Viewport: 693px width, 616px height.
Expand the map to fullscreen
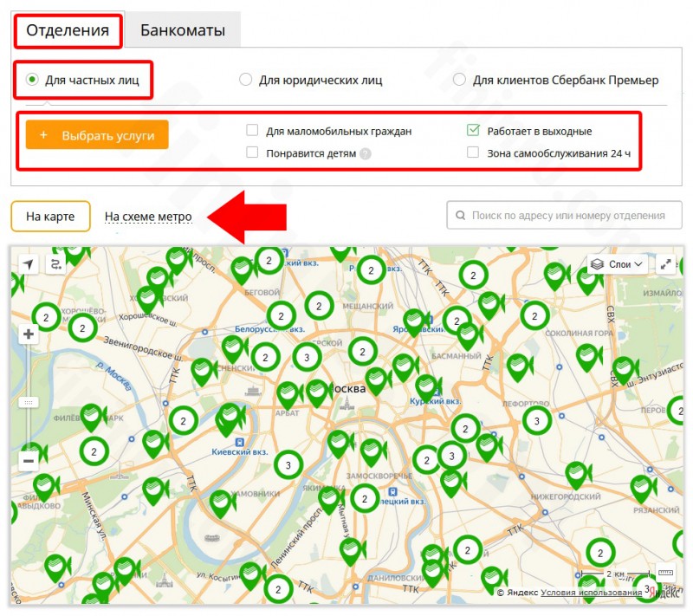[665, 264]
